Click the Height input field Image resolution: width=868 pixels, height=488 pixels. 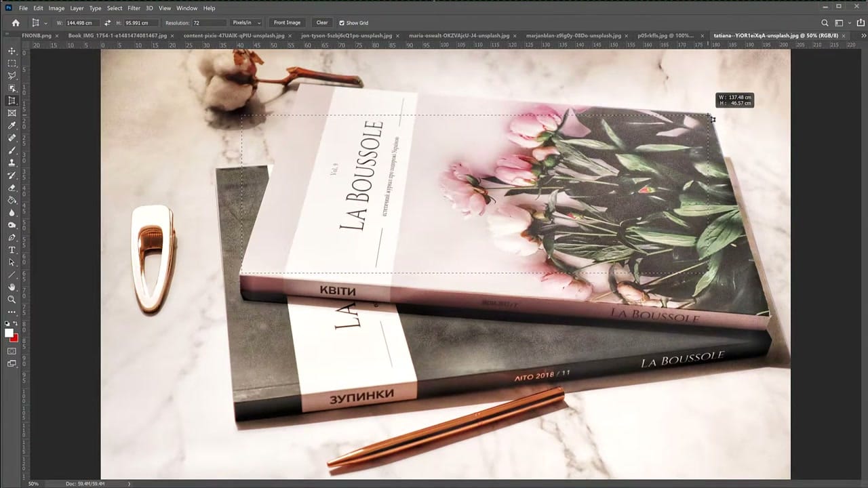(x=140, y=22)
